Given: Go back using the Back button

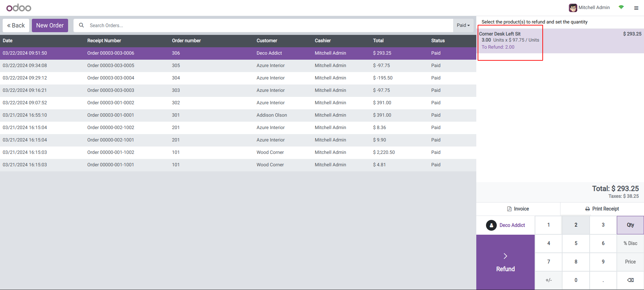Looking at the screenshot, I should coord(16,25).
